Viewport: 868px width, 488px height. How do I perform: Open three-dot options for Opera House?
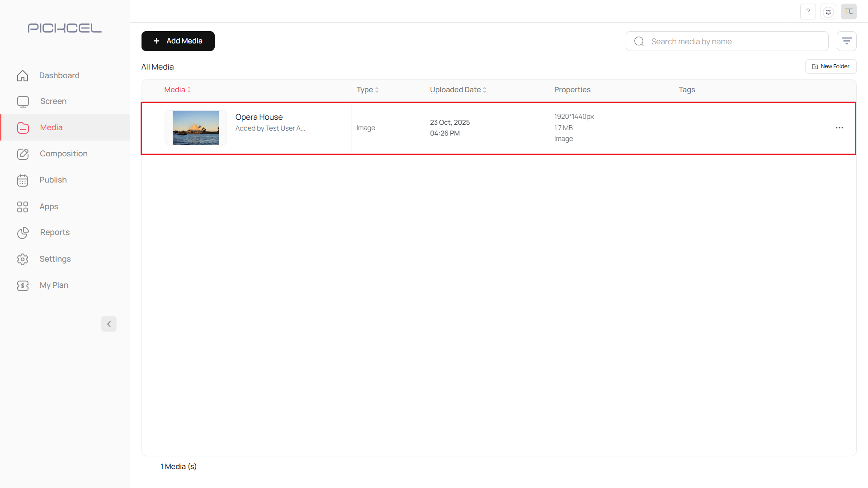pos(840,128)
